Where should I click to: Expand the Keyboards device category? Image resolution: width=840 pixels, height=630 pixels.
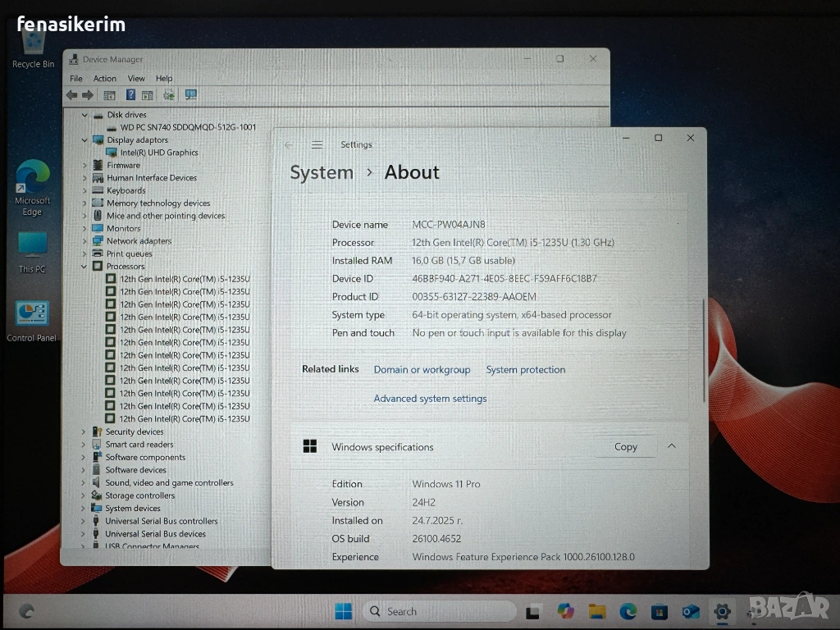click(84, 190)
